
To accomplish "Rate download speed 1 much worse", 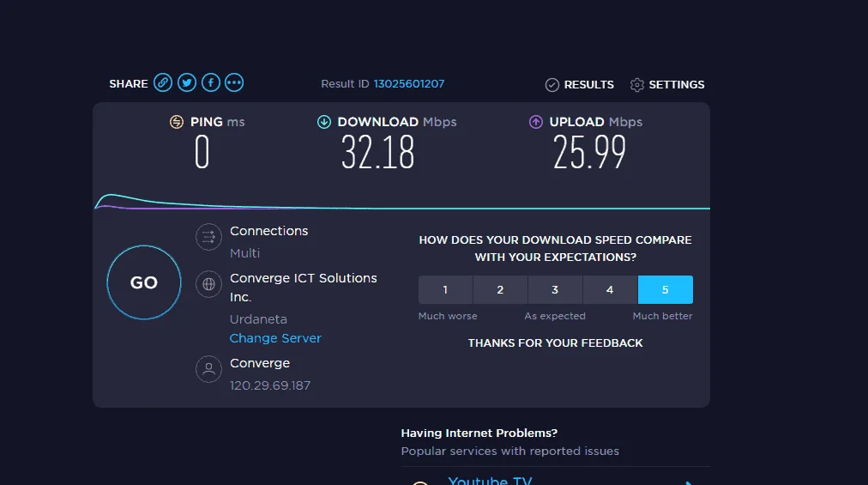I will 445,290.
